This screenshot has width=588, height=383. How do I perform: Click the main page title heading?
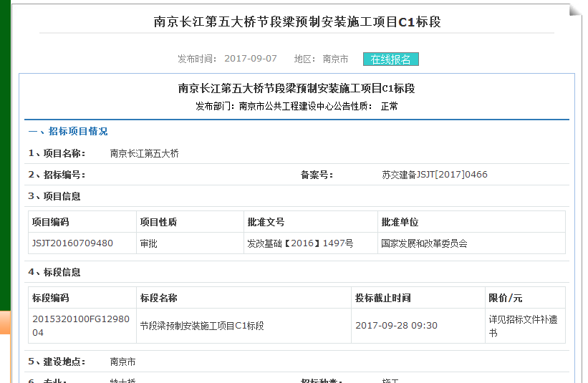[297, 21]
